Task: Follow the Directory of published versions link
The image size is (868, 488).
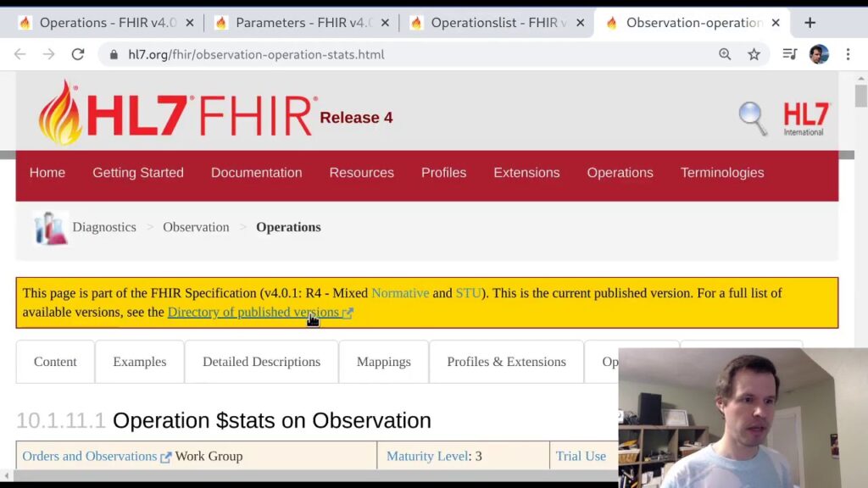Action: click(x=253, y=313)
